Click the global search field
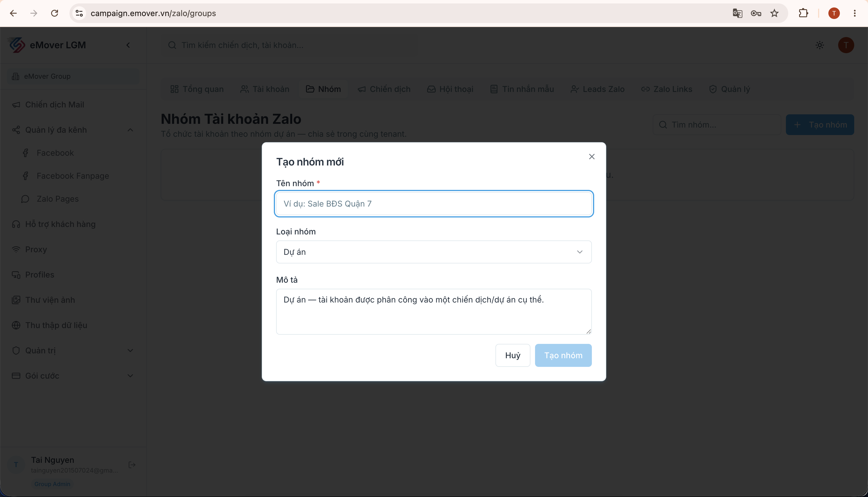Screen dimensions: 868x497 289,45
